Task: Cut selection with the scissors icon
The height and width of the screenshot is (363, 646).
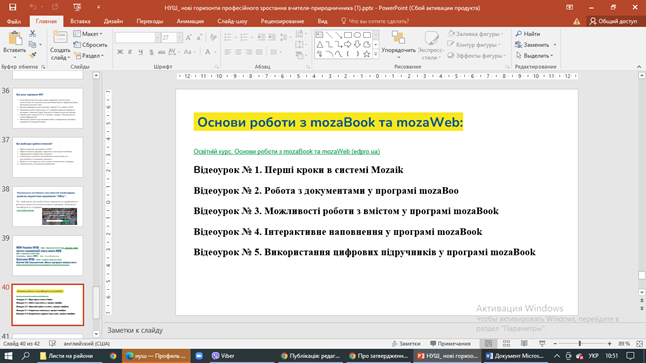Action: [x=33, y=34]
